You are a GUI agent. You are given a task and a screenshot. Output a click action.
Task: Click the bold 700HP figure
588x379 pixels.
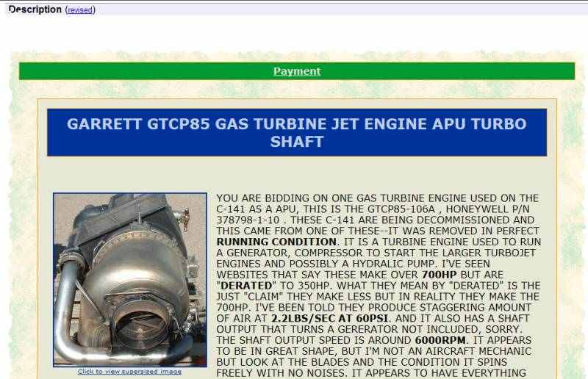(439, 275)
